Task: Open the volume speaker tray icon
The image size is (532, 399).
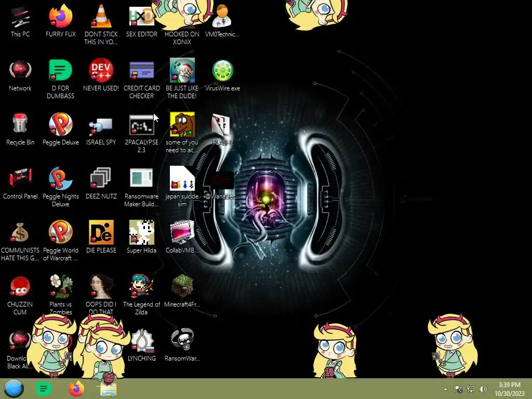Action: click(483, 389)
